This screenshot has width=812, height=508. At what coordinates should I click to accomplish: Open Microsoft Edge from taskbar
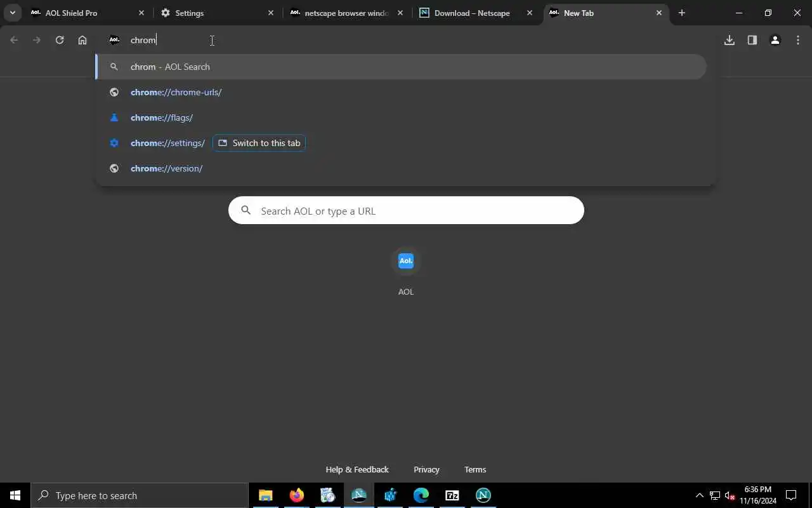tap(421, 495)
